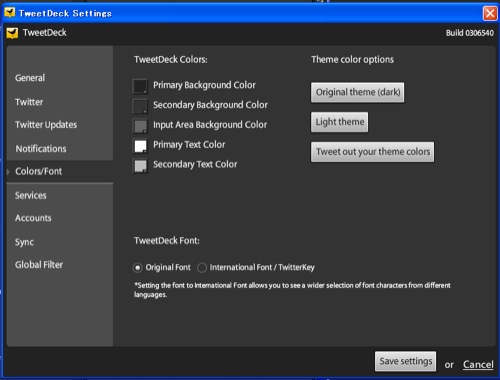Click the TweetDeck bird logo icon
Screen dimensions: 500x380
(x=12, y=33)
